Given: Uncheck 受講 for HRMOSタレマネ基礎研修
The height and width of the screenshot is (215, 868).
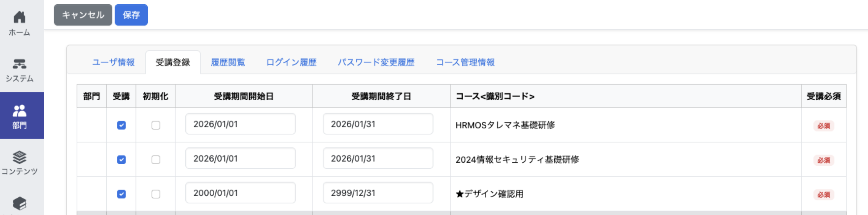Looking at the screenshot, I should pos(121,125).
